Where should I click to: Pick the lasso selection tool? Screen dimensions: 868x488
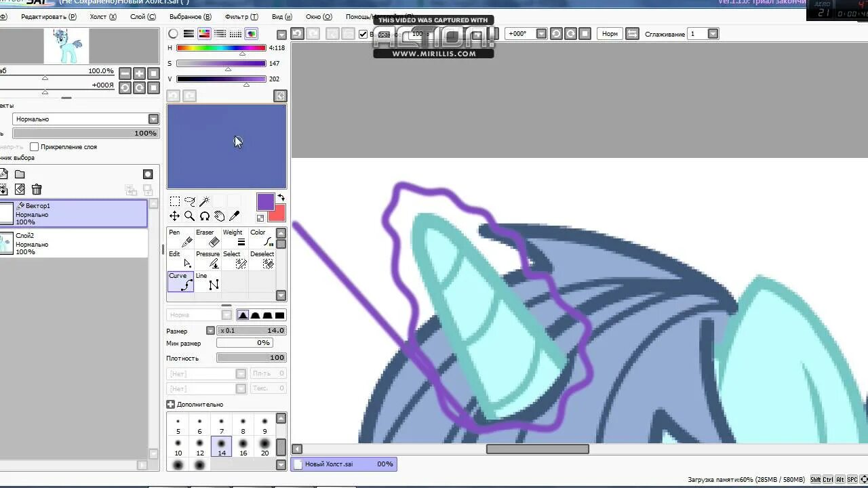coord(189,201)
